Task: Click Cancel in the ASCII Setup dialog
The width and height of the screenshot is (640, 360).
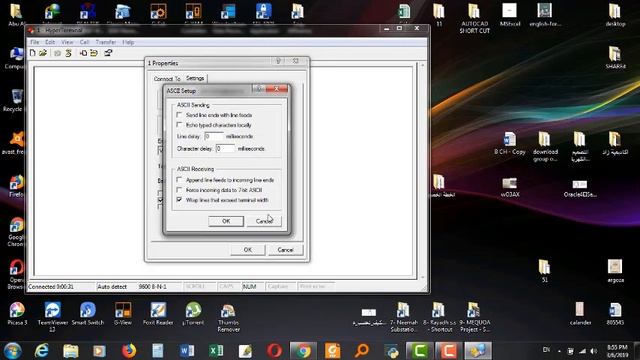Action: 264,221
